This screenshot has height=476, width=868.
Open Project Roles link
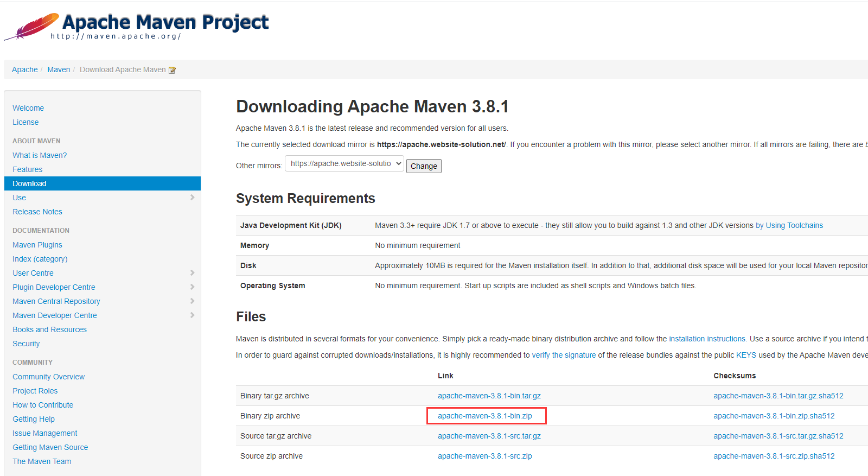(35, 391)
